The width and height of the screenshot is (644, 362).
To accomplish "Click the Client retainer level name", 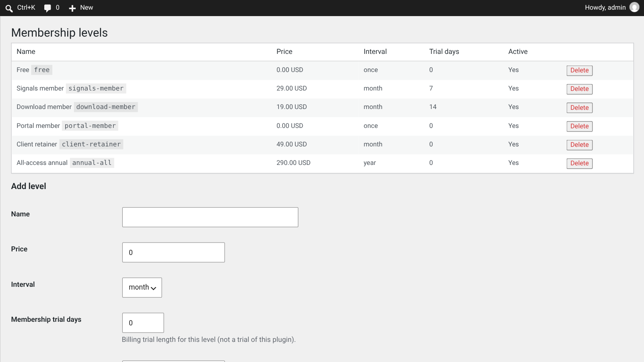I will [37, 144].
